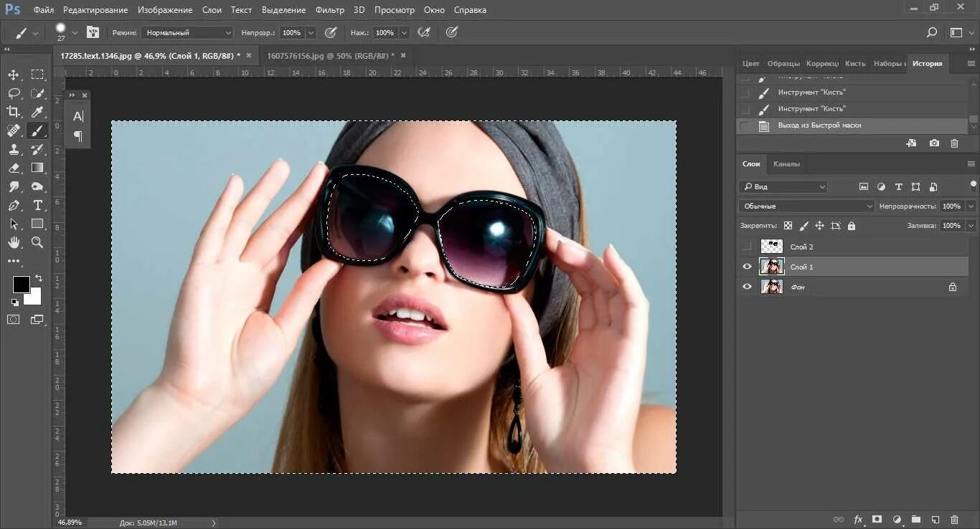Click the add layer mask icon
Screen dimensions: 980x529
point(877,519)
